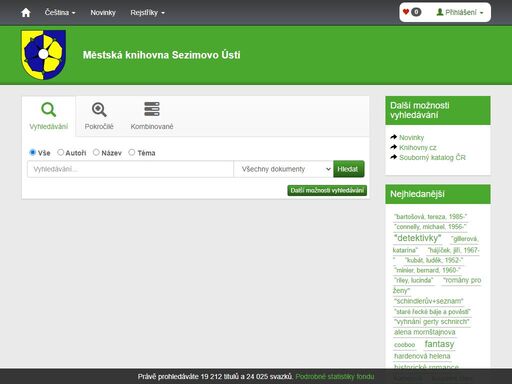The height and width of the screenshot is (384, 512).
Task: Click the arrow icon beside Knihovny.cz
Action: point(394,147)
